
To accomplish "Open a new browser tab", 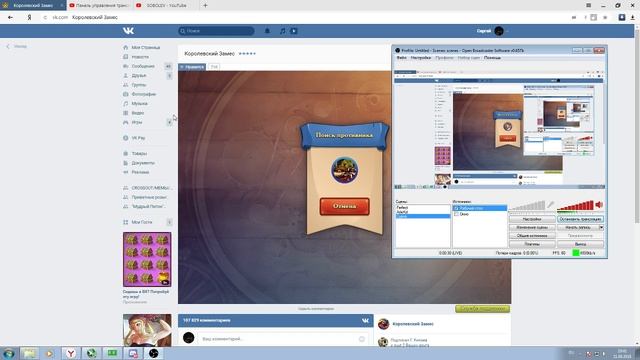I will click(205, 5).
